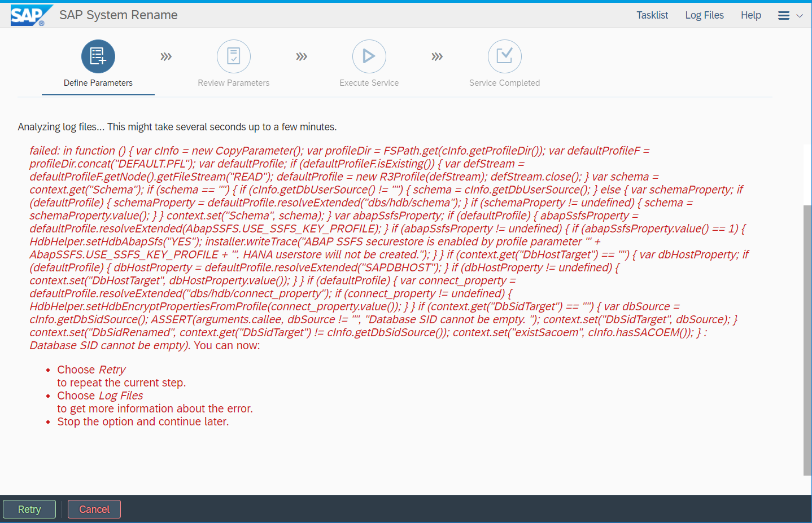Click the arrows between Review and Execute steps
The height and width of the screenshot is (523, 812).
point(302,56)
